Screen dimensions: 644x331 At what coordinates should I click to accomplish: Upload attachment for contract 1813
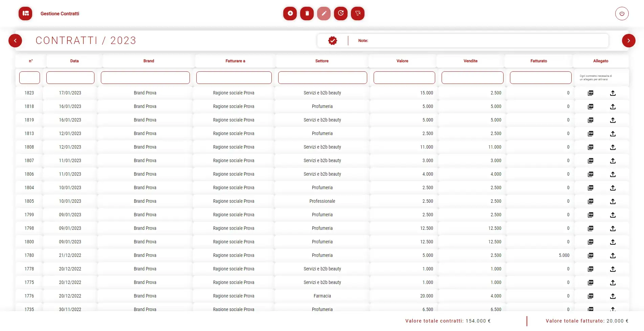coord(613,133)
